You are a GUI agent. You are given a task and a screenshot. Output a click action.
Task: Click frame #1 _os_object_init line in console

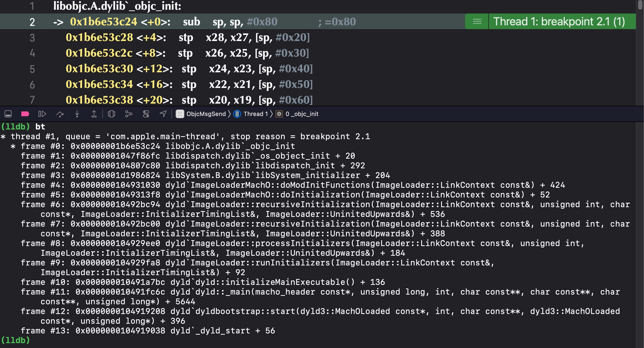pos(188,156)
